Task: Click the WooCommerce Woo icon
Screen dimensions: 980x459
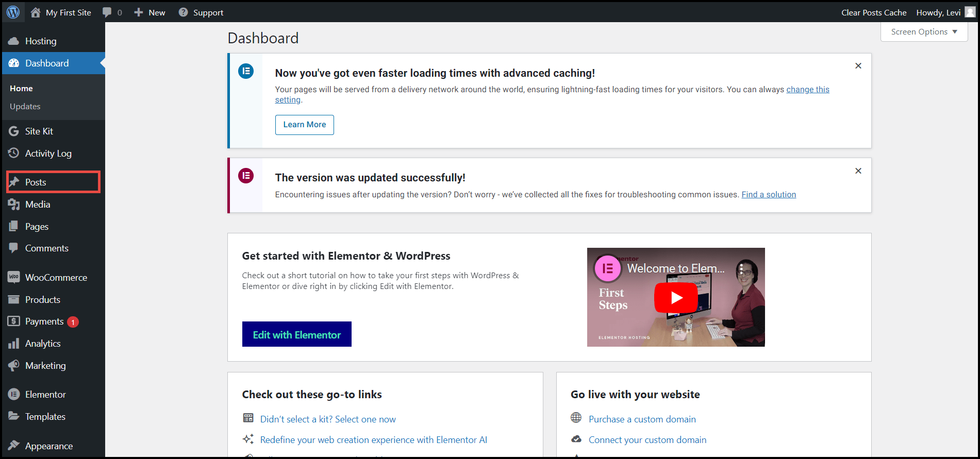Action: 14,277
